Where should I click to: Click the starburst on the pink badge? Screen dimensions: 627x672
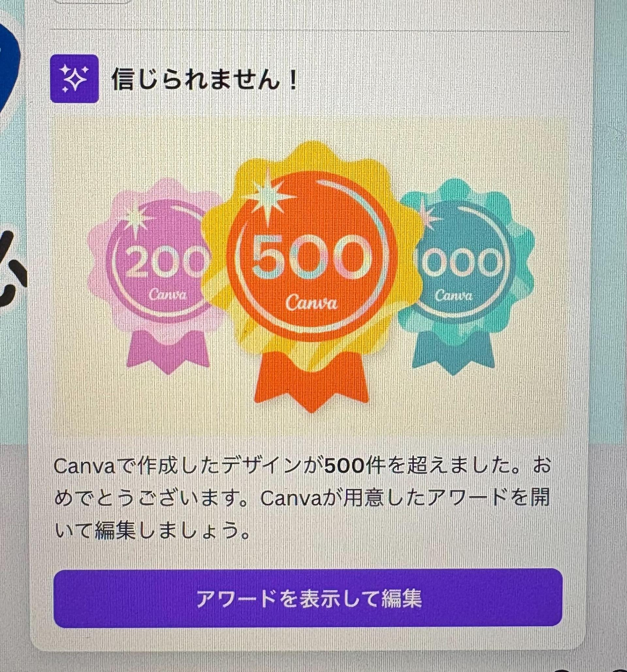click(136, 219)
